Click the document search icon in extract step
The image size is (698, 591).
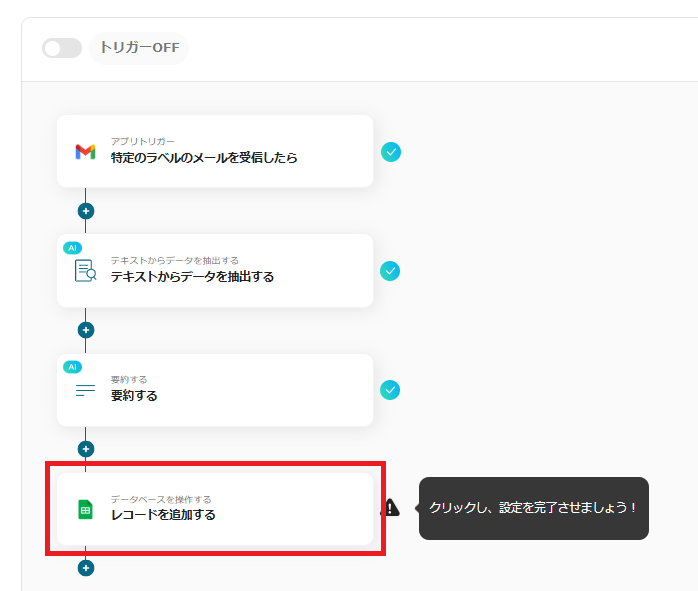[85, 271]
